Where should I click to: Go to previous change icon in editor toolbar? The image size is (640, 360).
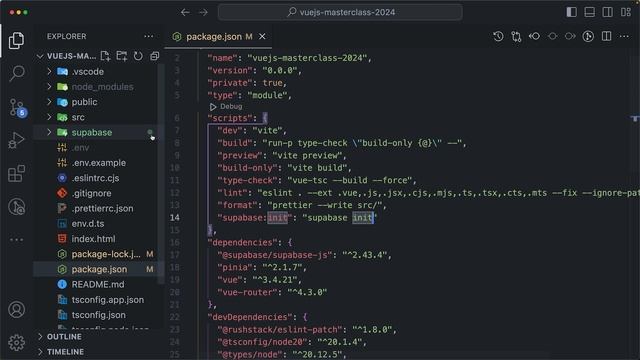[534, 36]
